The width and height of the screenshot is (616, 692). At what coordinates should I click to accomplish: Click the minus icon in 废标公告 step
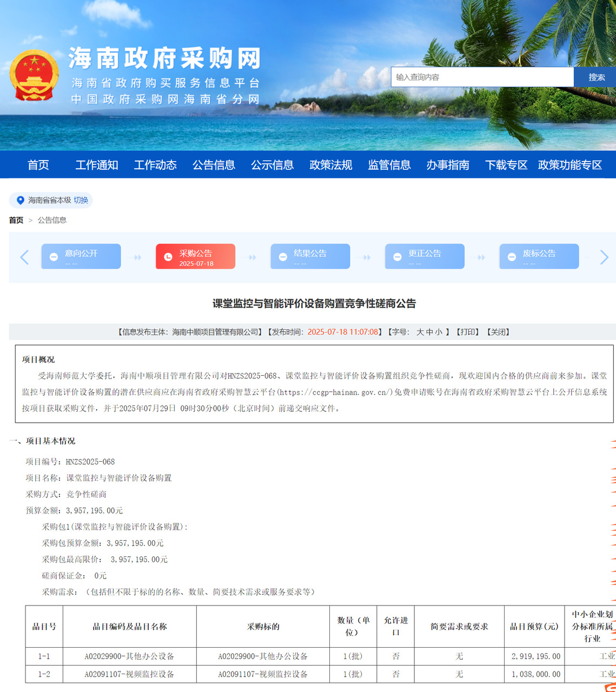click(512, 257)
